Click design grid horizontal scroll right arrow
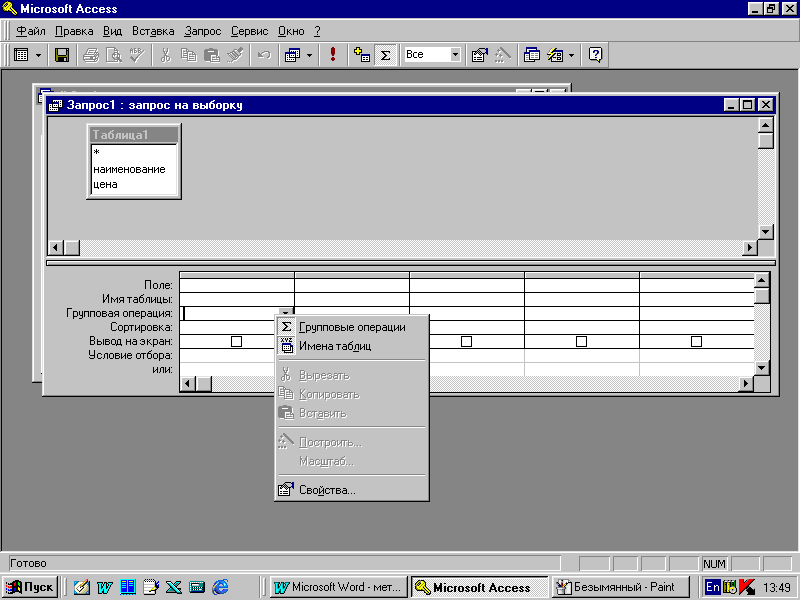Image resolution: width=800 pixels, height=600 pixels. [746, 383]
